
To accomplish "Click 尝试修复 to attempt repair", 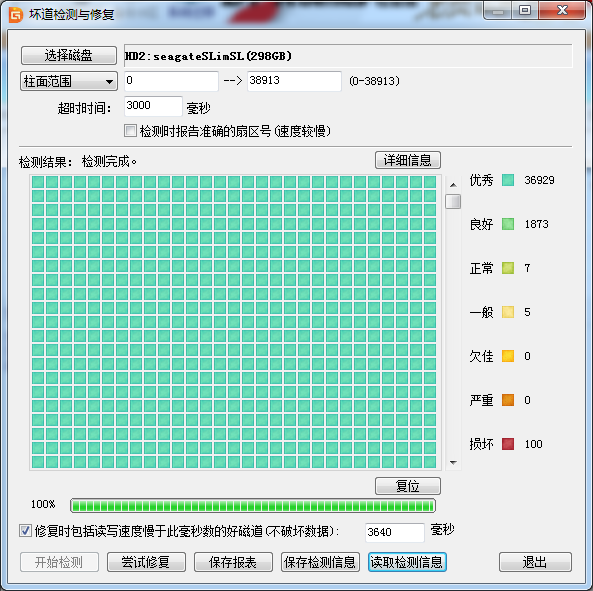I will (x=146, y=562).
